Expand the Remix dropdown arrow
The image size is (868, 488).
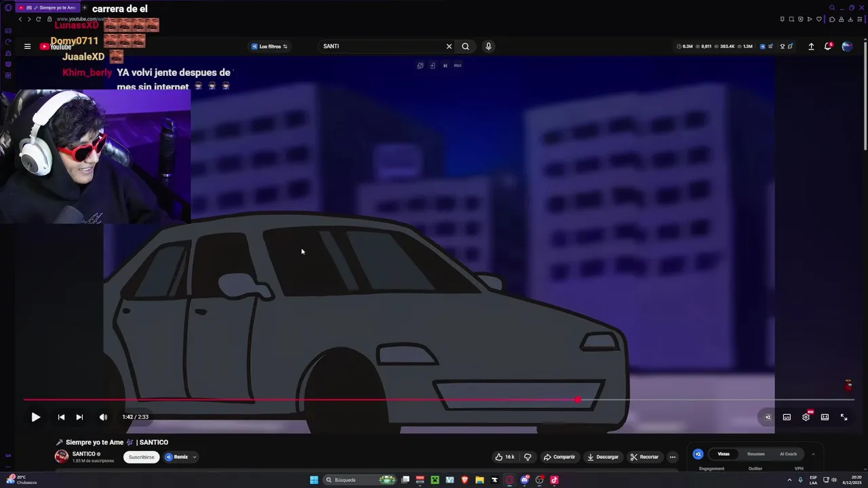tap(194, 457)
